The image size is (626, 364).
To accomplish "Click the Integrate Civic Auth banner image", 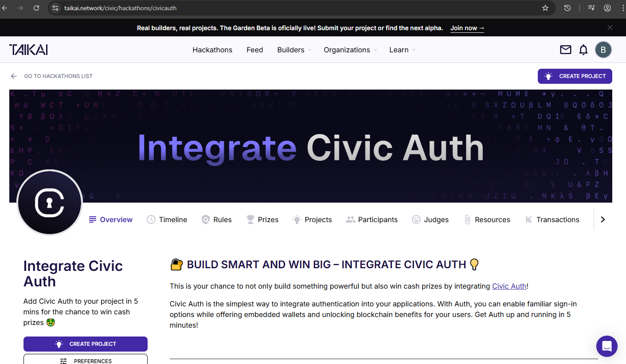I will tap(311, 146).
